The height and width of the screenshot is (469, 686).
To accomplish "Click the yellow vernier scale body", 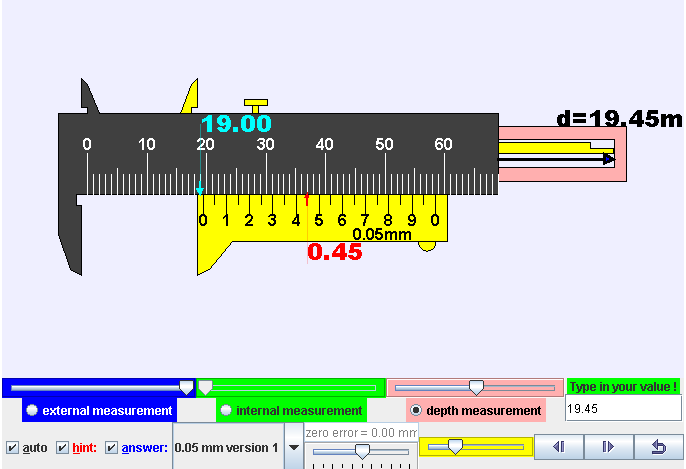I will coord(323,218).
